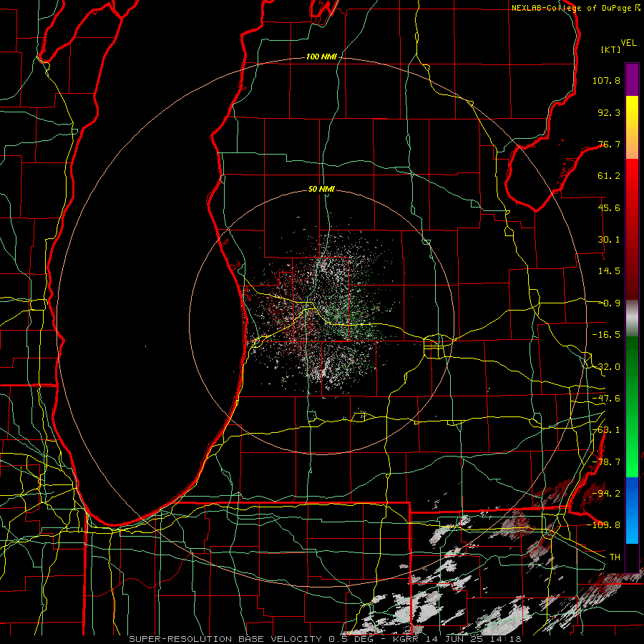This screenshot has height=644, width=644.
Task: Click the -78.7 value on velocity scale
Action: click(606, 462)
